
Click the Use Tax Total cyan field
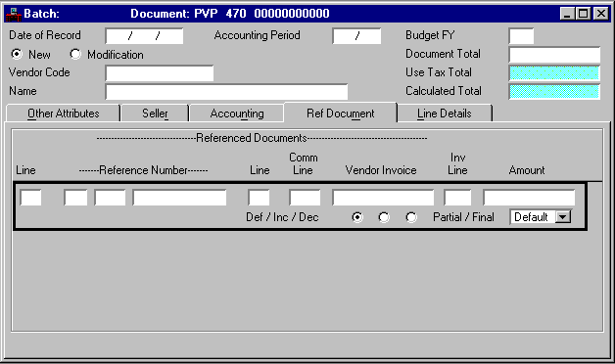pos(554,72)
